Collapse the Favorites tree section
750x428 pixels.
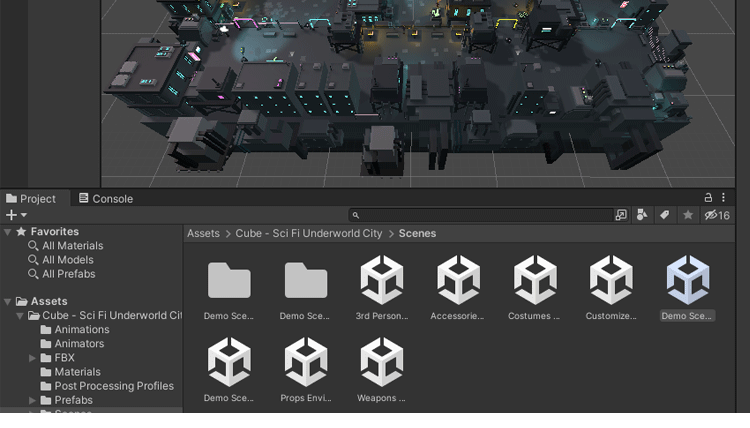8,232
